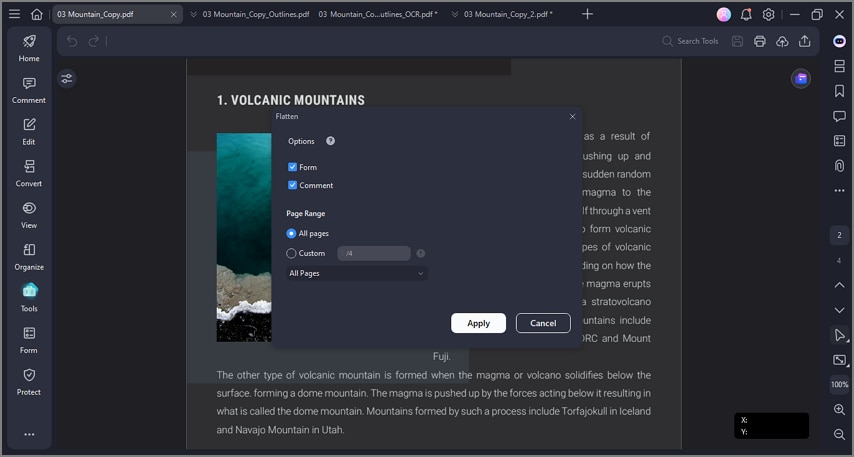Click the Undo arrow
This screenshot has width=854, height=457.
[72, 41]
